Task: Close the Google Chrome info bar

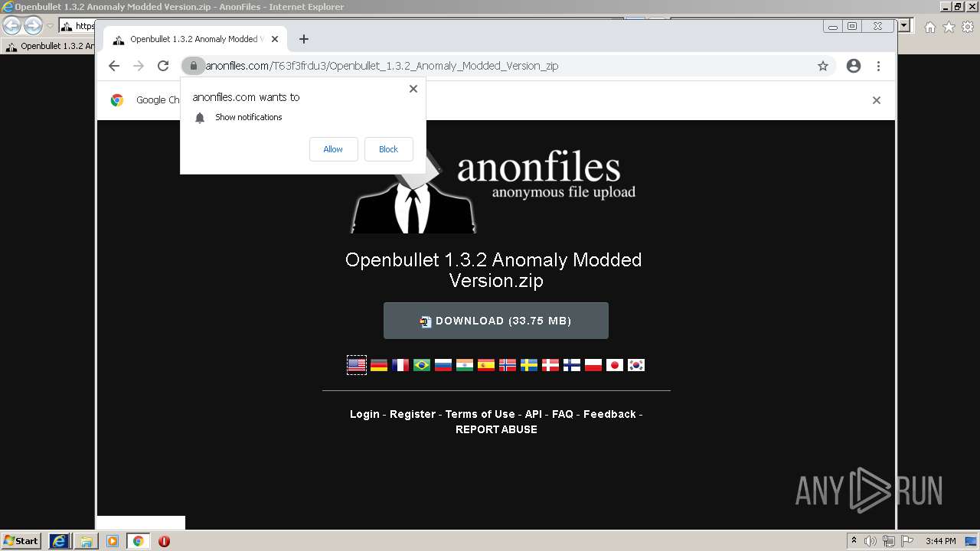Action: [877, 100]
